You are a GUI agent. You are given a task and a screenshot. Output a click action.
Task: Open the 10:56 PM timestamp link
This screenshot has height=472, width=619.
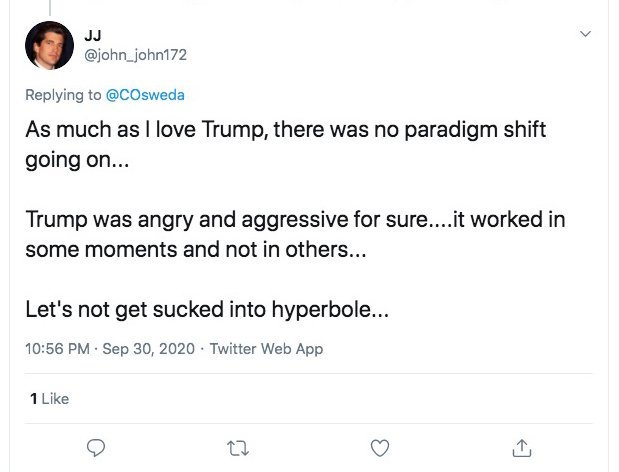pos(58,349)
